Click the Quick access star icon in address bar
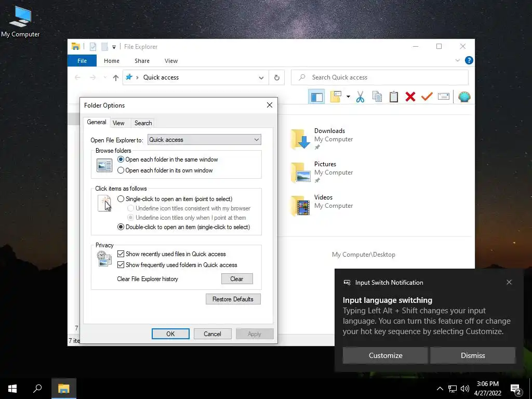The width and height of the screenshot is (532, 399). pyautogui.click(x=129, y=77)
